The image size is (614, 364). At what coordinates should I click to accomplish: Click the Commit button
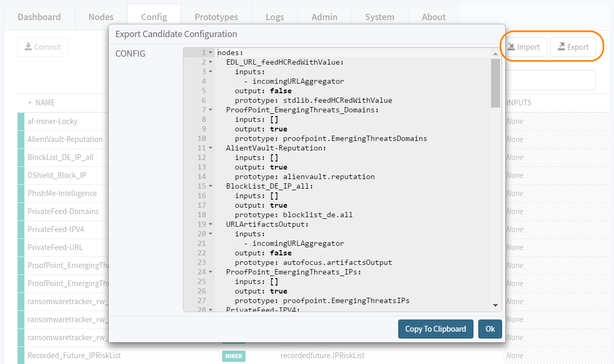coord(42,47)
